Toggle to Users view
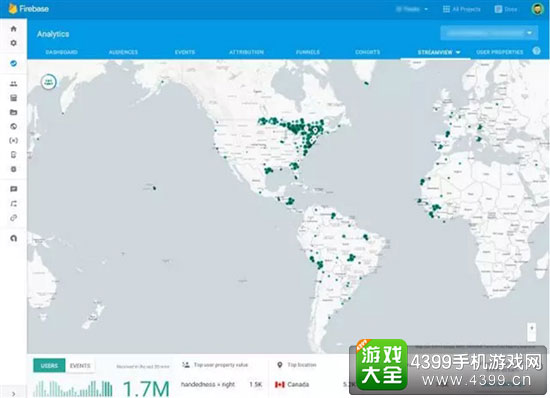This screenshot has height=398, width=550. tap(49, 366)
